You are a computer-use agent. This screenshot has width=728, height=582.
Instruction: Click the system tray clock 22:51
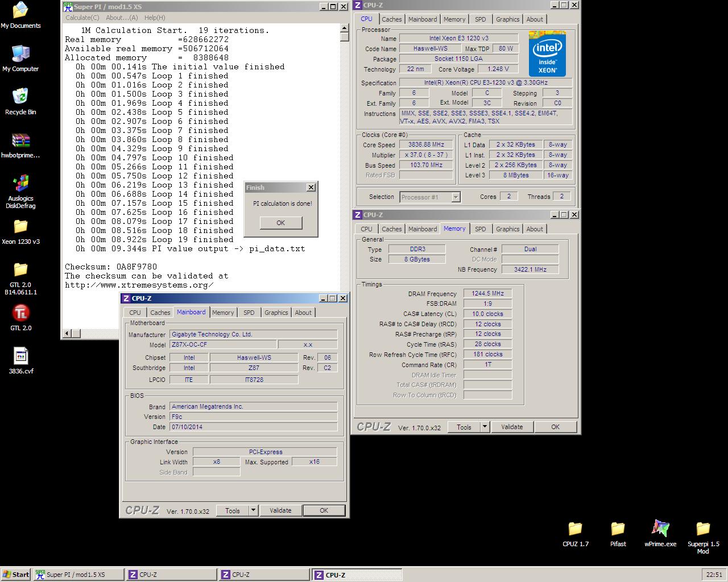point(714,575)
